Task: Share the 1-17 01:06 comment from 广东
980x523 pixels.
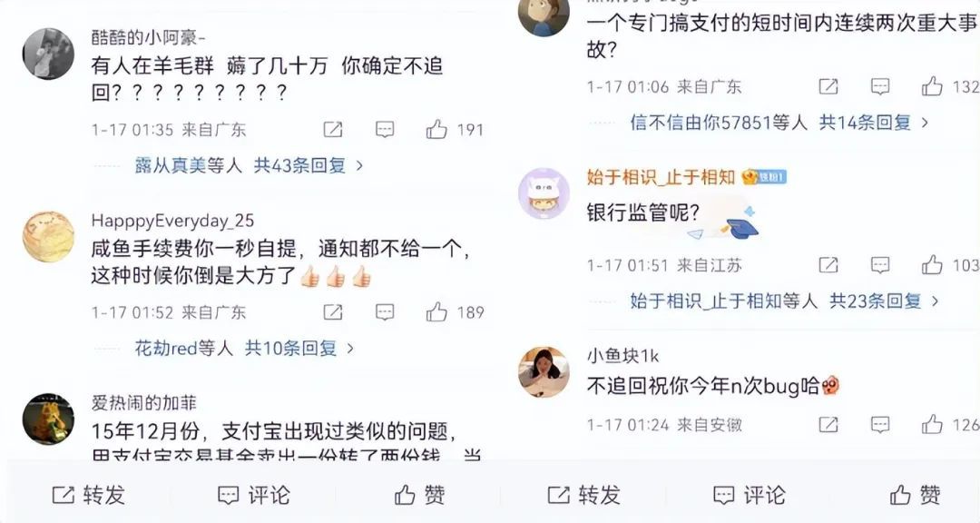Action: (828, 86)
